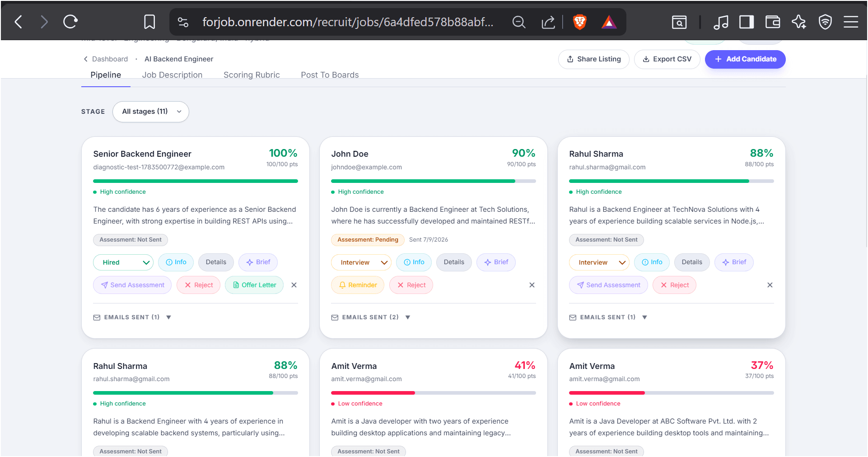Send Reminder to John Doe
868x457 pixels.
(x=358, y=285)
